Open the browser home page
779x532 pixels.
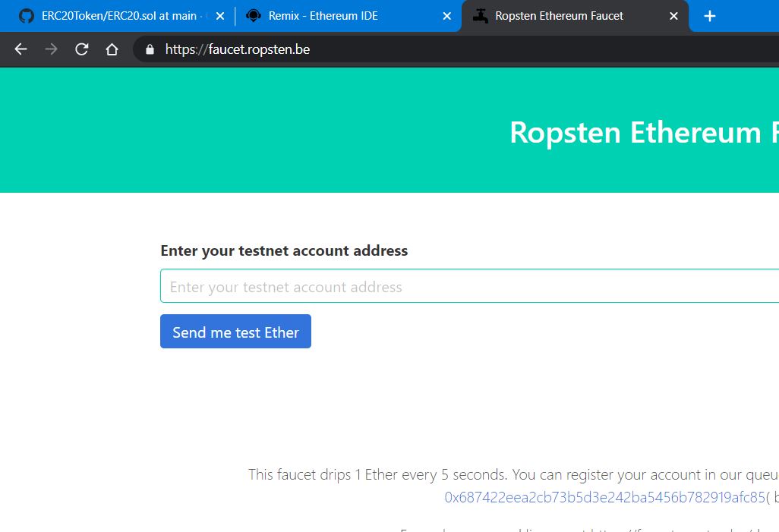112,49
